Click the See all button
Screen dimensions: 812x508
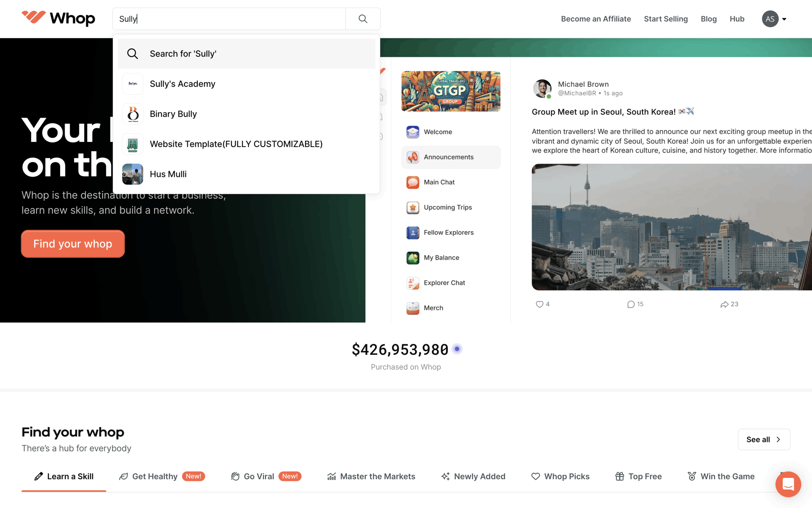764,439
